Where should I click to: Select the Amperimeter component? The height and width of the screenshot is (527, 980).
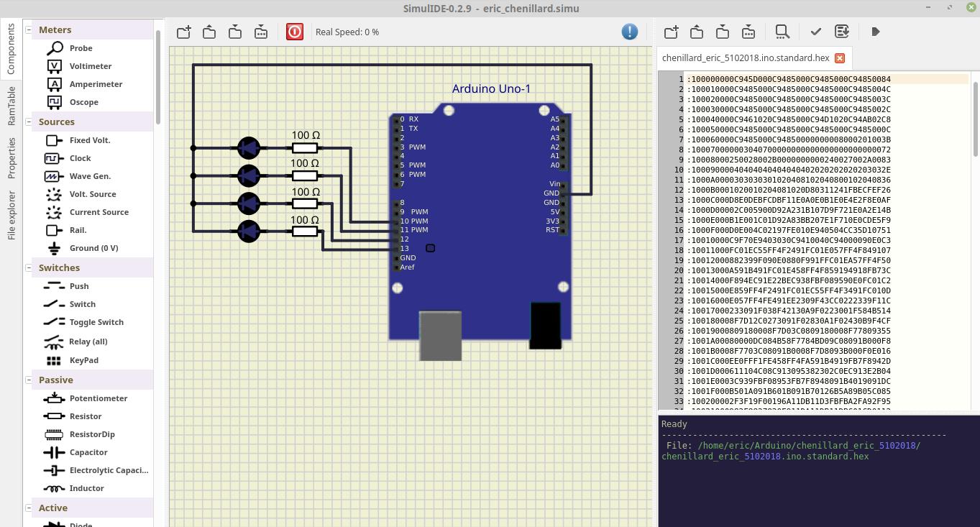pos(96,84)
